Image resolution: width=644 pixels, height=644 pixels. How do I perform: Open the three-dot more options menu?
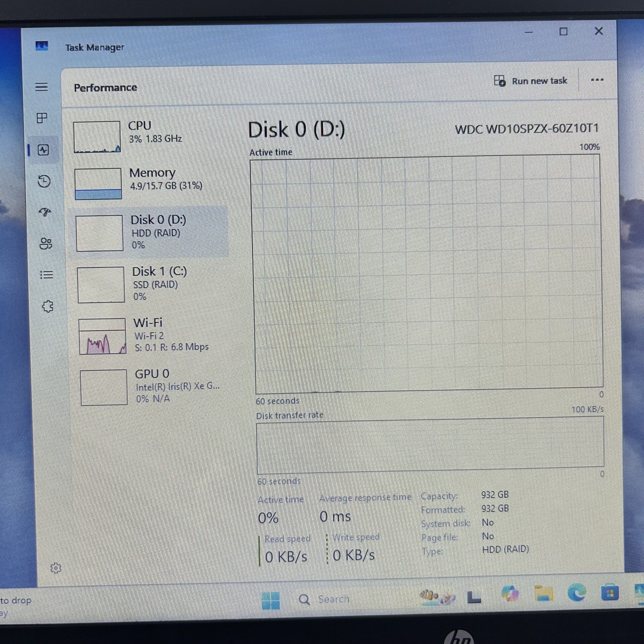pos(597,80)
